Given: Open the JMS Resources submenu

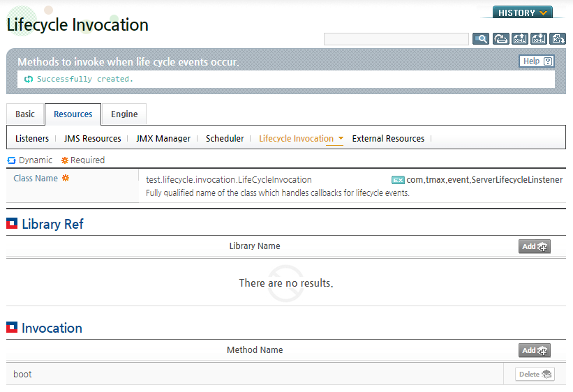Looking at the screenshot, I should (92, 139).
